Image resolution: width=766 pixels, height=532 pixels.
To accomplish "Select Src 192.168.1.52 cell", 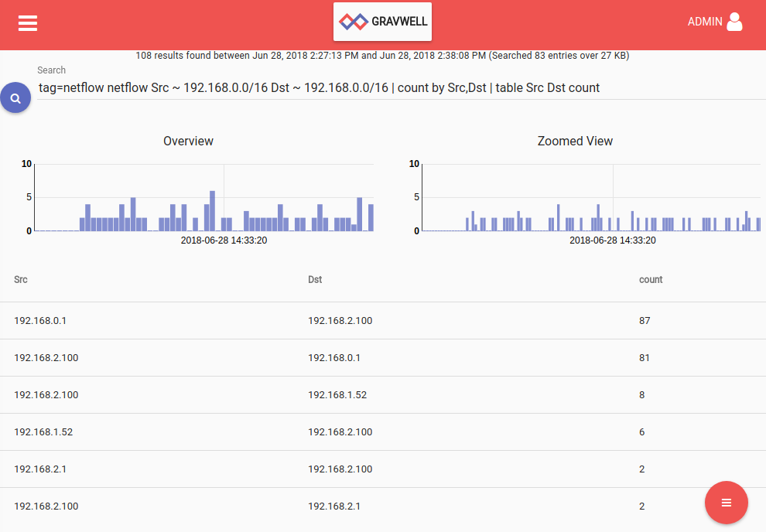I will (43, 432).
